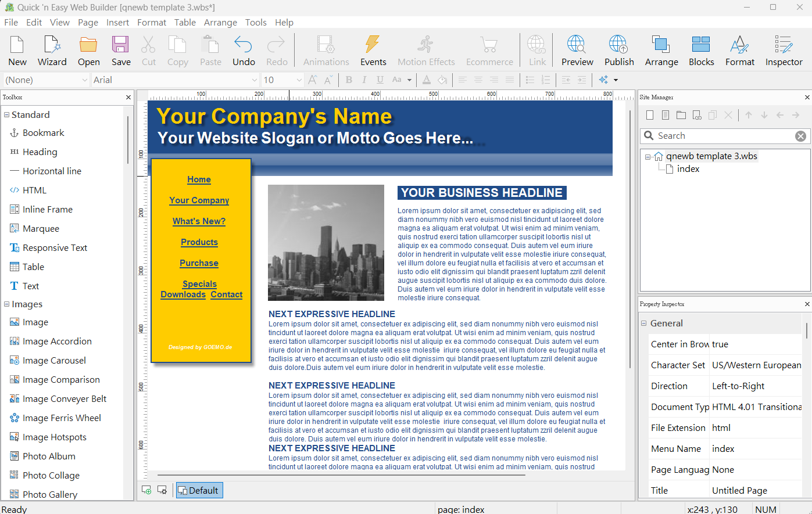Screen dimensions: 812x514
Task: Click the Site Manager search field
Action: click(724, 136)
